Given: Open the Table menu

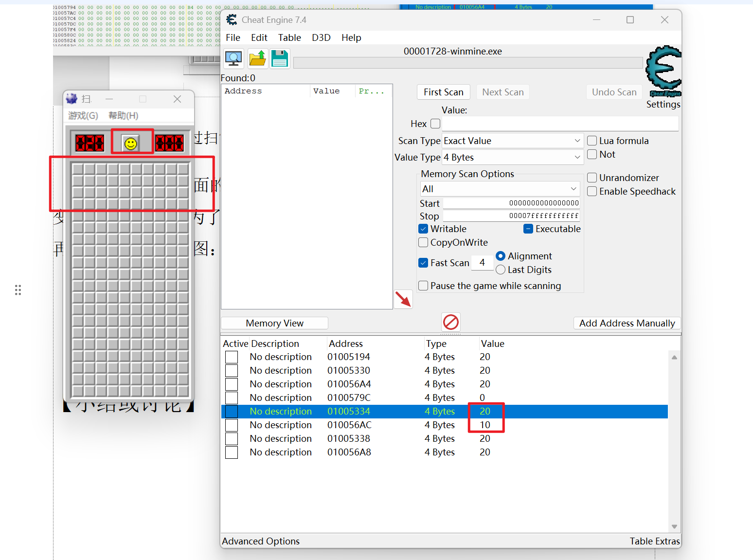Looking at the screenshot, I should pos(289,37).
